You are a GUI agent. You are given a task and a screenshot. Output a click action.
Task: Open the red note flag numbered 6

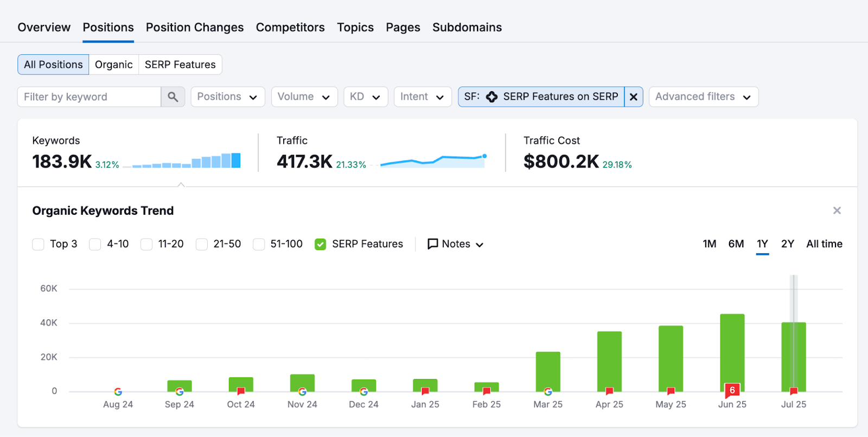point(732,390)
